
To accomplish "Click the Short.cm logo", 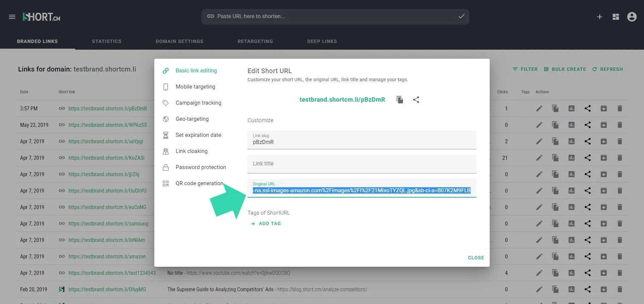I will point(41,17).
